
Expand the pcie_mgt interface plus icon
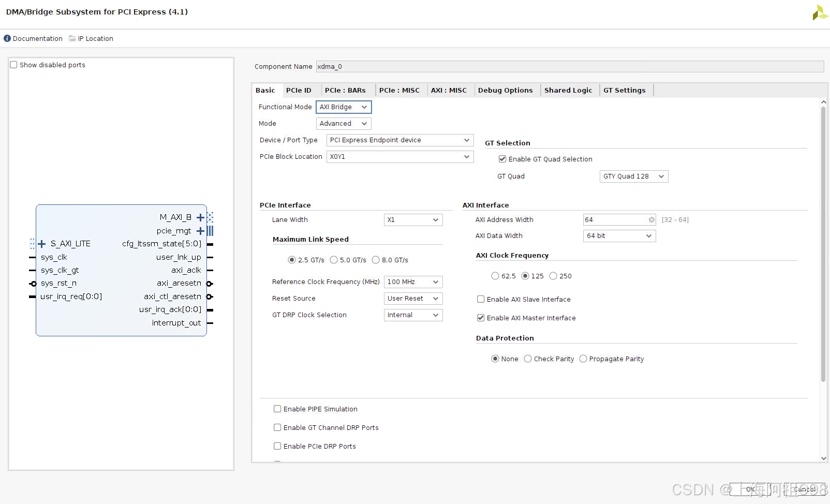coord(200,231)
